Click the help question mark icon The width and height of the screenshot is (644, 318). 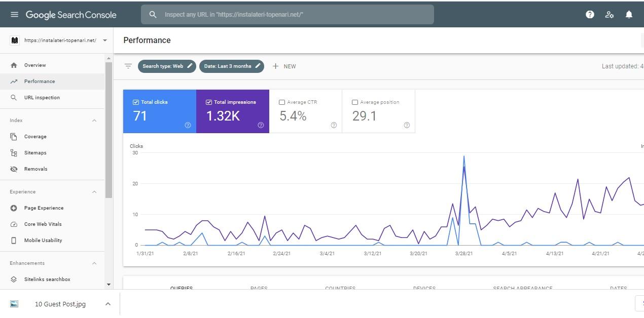coord(590,14)
